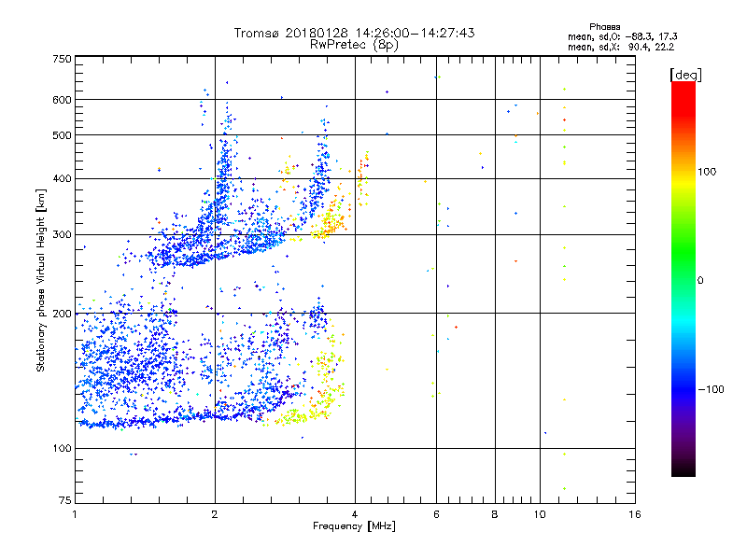Click the frequency tick label '16'
Viewport: 747px width, 560px height.
(x=635, y=514)
